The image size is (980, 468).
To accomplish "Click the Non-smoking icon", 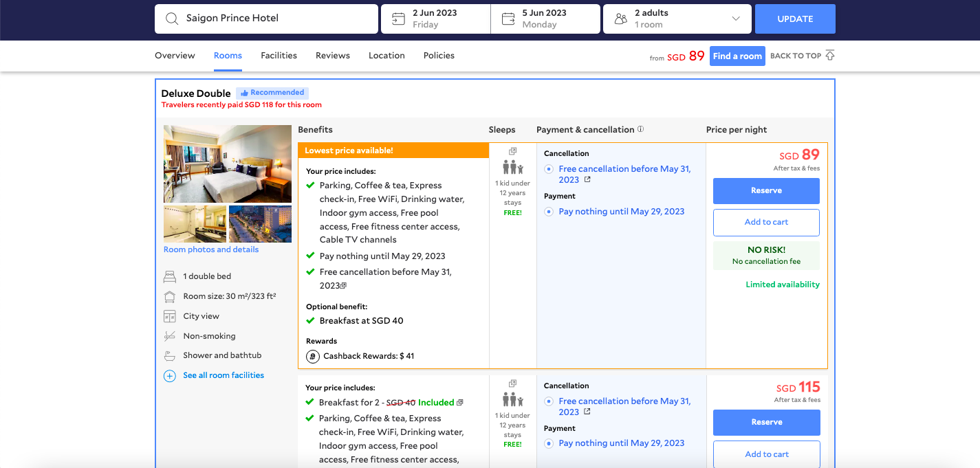I will coord(169,336).
